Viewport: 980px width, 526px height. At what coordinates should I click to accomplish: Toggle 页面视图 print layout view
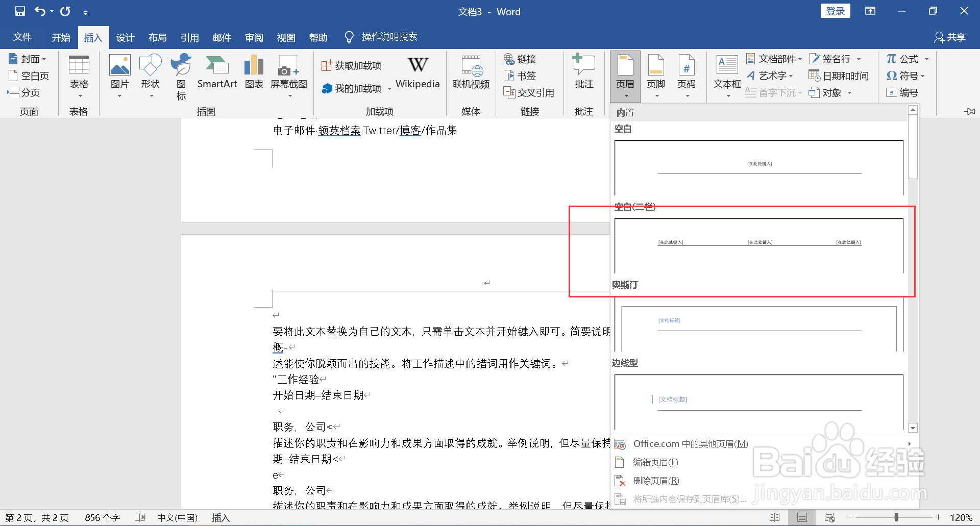[801, 517]
